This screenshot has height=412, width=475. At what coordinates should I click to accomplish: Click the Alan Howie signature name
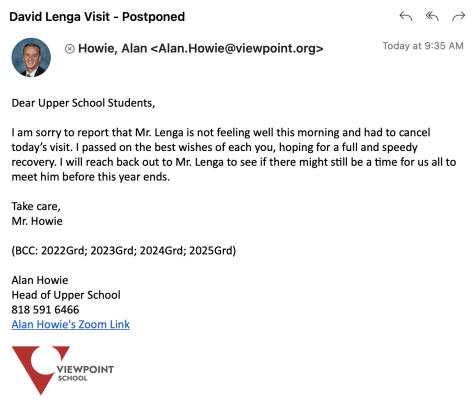[x=40, y=280]
